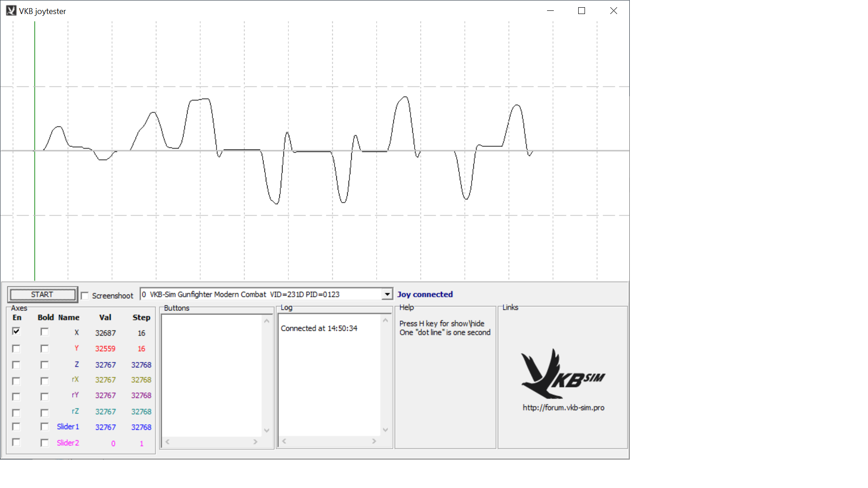
Task: Click X axis value 32687
Action: [105, 333]
